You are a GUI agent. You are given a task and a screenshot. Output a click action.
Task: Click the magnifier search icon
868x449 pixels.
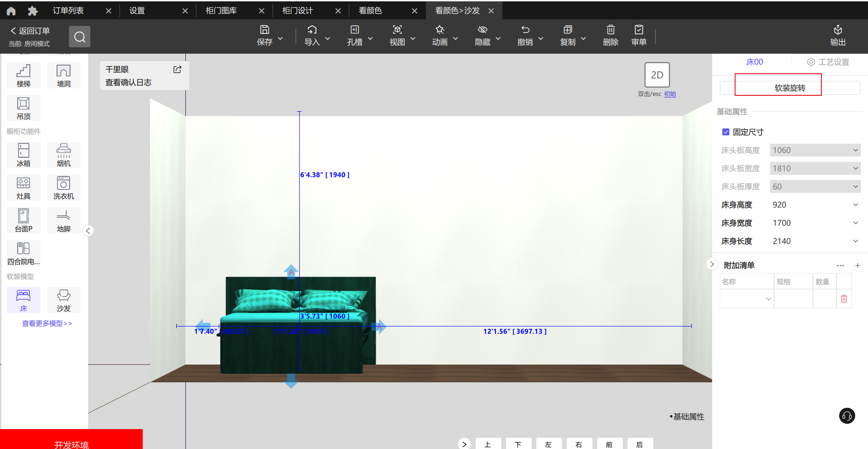[x=80, y=37]
